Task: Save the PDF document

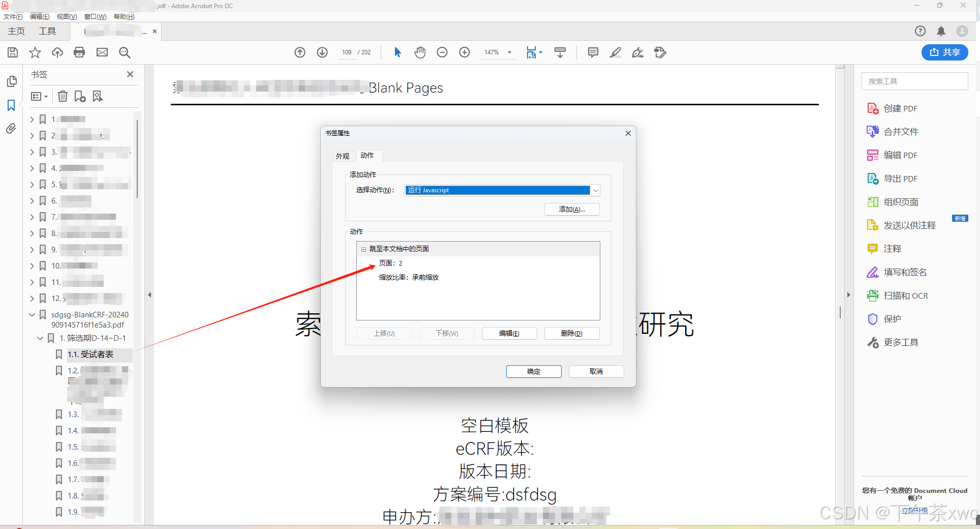Action: (12, 52)
